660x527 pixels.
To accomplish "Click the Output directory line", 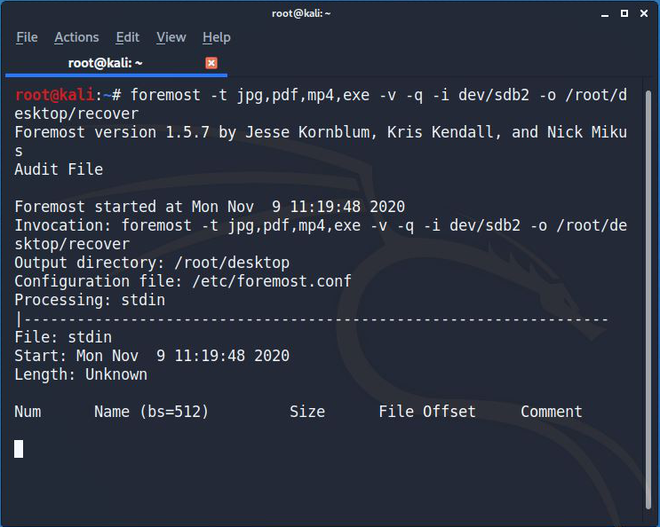I will click(x=152, y=263).
